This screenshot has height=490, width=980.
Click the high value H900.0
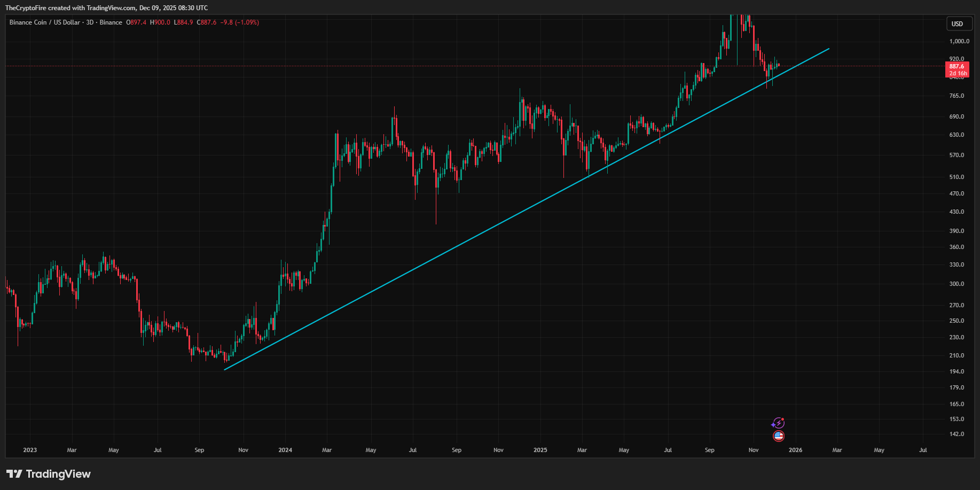click(160, 22)
